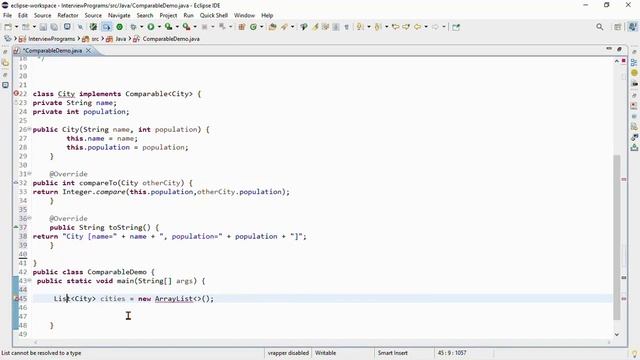This screenshot has width=640, height=360.
Task: Click InterviewPrograms in the breadcrumb
Action: coord(51,39)
